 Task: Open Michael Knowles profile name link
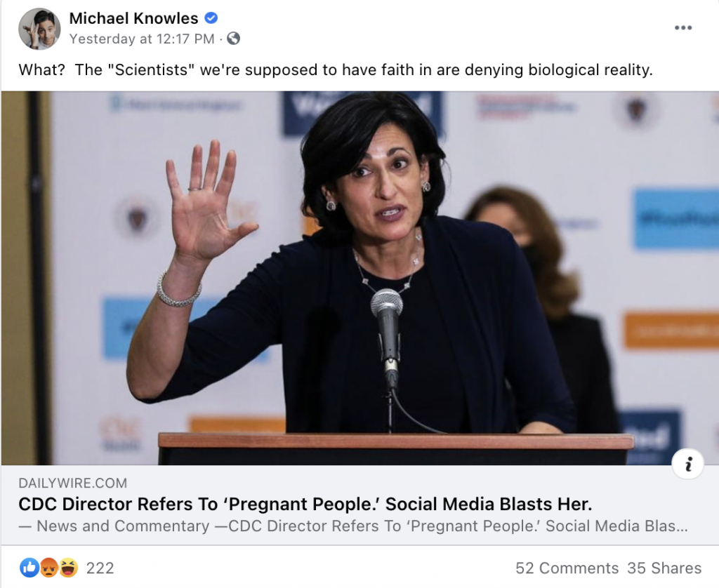click(133, 18)
